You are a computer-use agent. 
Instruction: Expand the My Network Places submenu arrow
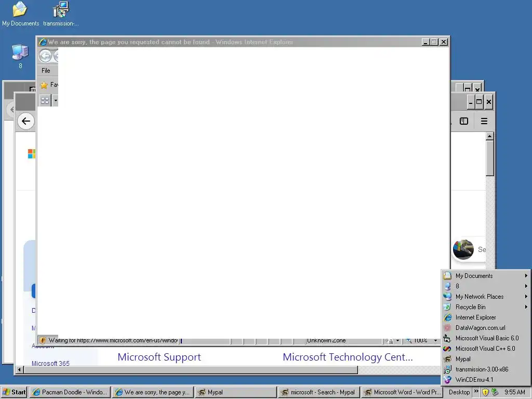[526, 297]
